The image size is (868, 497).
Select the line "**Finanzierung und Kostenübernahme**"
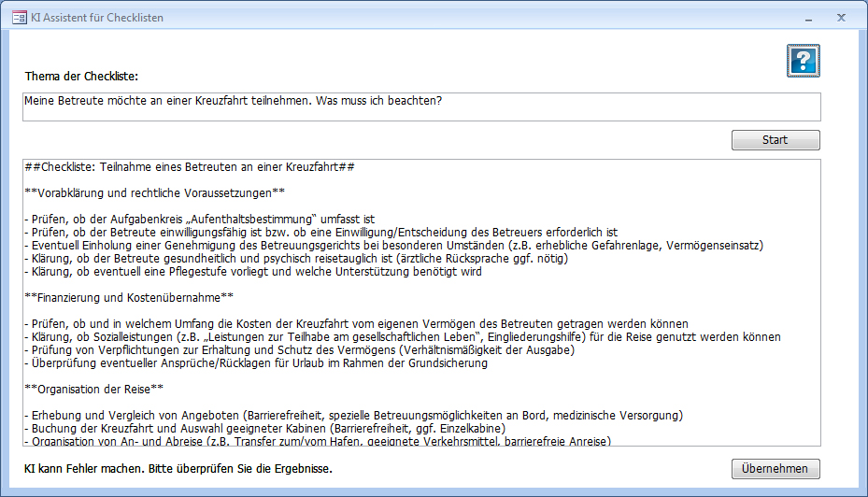pos(129,298)
